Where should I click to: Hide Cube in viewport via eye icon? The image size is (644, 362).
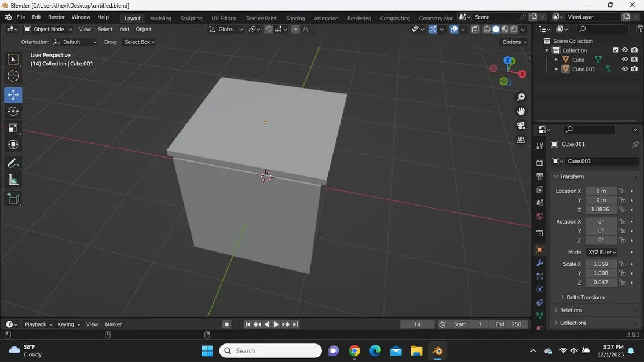point(625,60)
